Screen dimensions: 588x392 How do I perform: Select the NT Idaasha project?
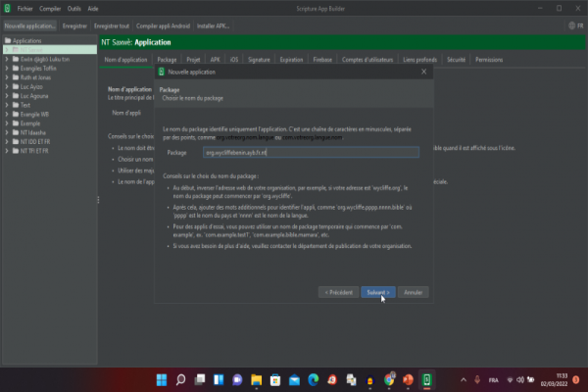tap(34, 133)
